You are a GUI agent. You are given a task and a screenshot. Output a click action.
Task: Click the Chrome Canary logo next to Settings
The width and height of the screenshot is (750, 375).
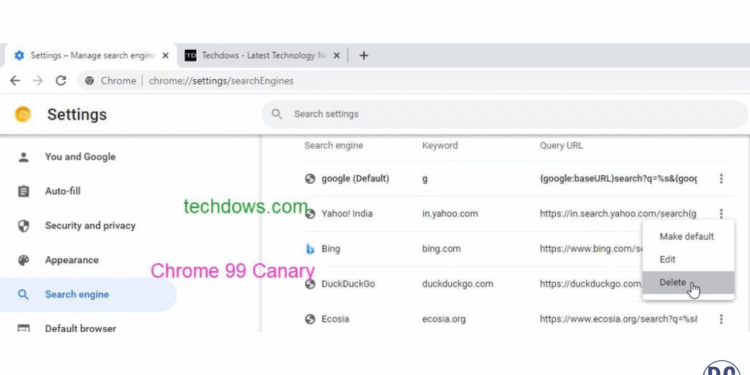click(22, 114)
